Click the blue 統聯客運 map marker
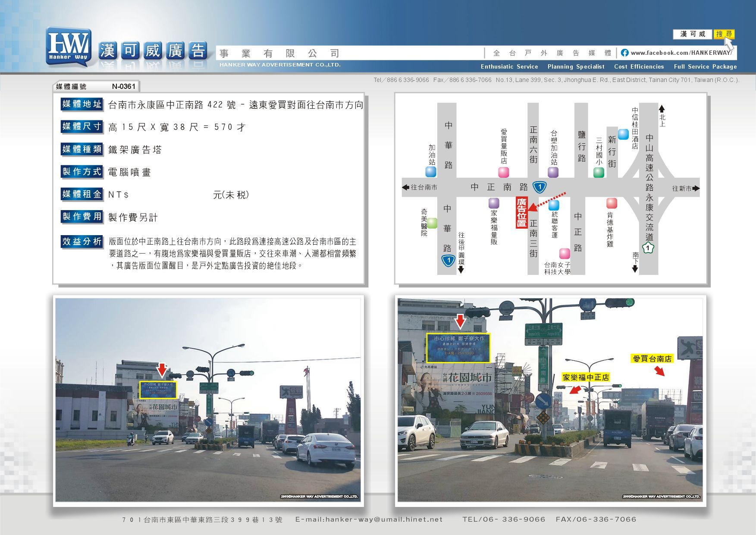 (554, 205)
